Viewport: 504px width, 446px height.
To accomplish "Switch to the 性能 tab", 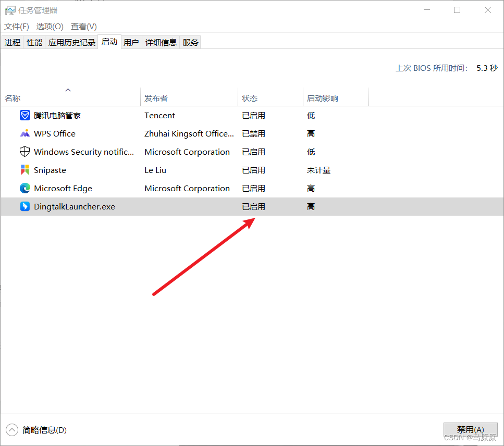I will pyautogui.click(x=34, y=42).
